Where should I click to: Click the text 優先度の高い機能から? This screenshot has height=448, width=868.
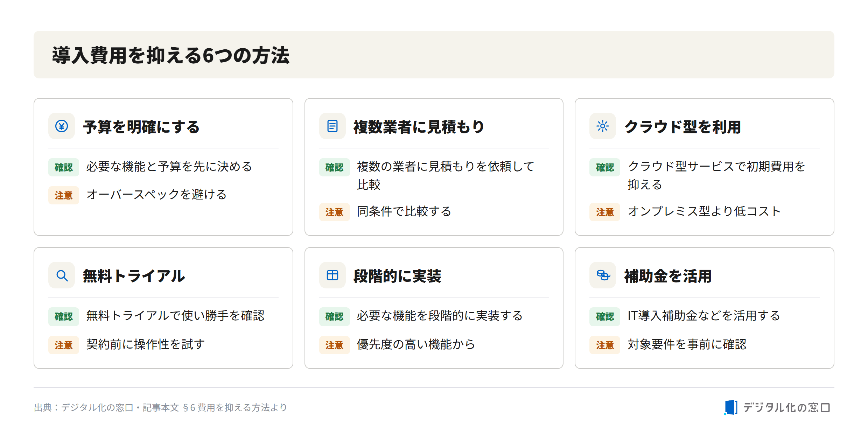(x=416, y=344)
